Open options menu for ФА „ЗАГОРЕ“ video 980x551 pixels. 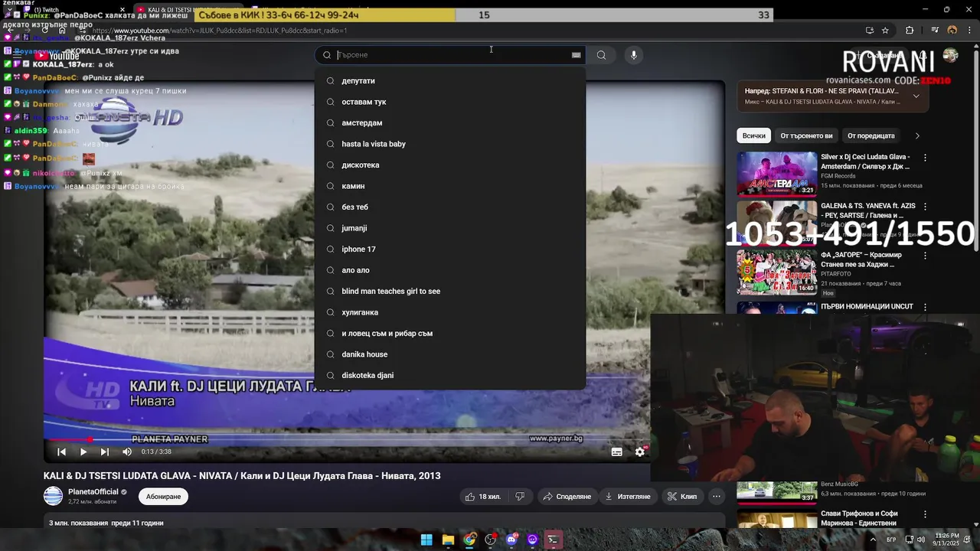coord(925,256)
